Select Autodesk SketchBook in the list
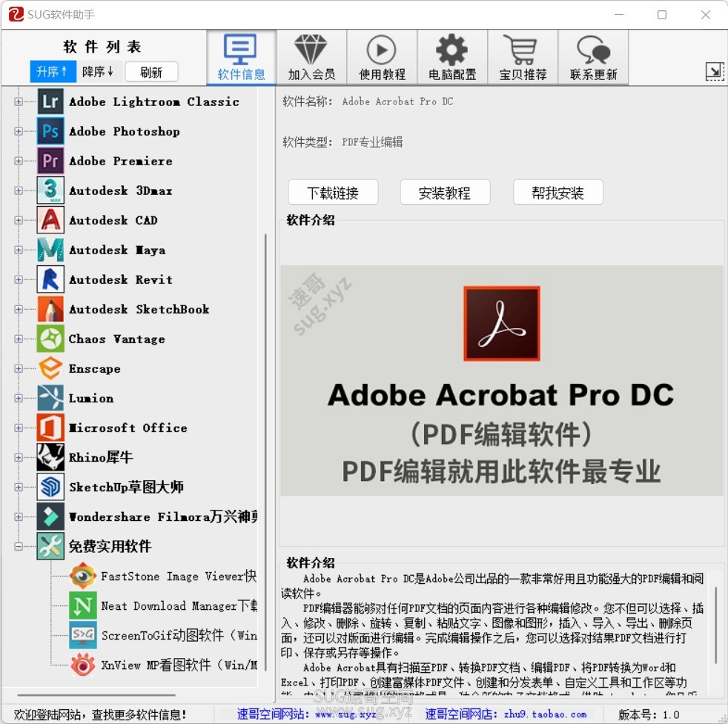Screen dimensions: 728x724 (139, 310)
